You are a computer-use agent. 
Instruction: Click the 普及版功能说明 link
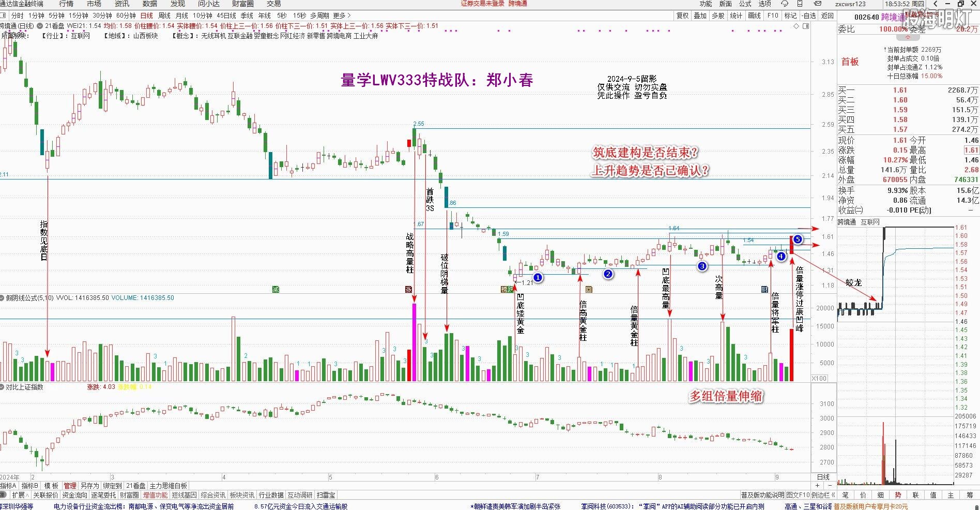coord(762,495)
